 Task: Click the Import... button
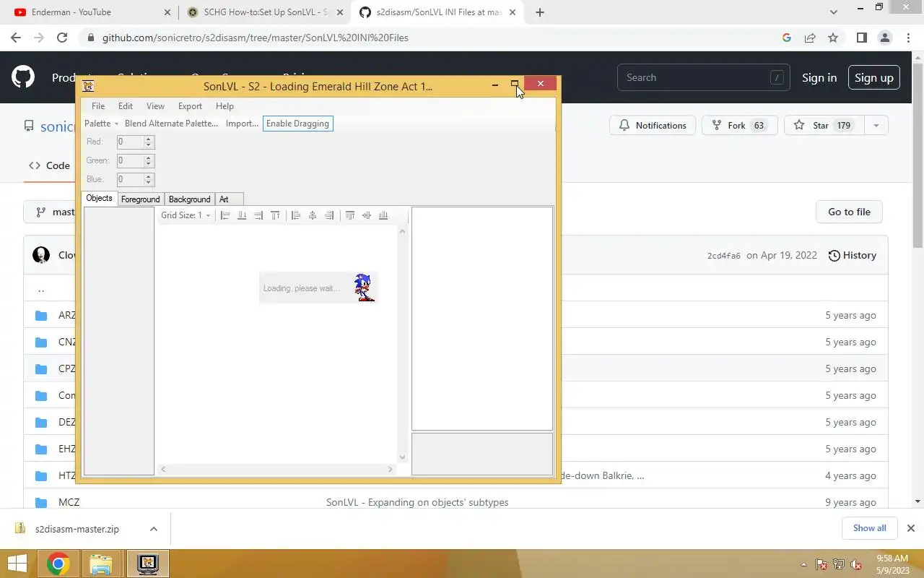(x=242, y=124)
